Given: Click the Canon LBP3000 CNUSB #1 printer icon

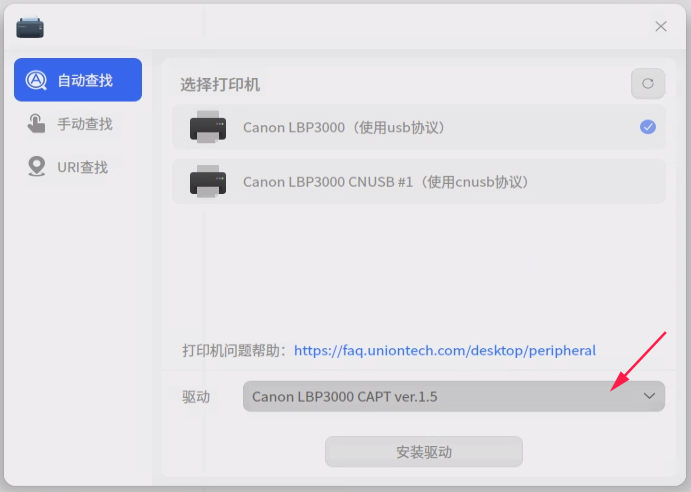Looking at the screenshot, I should pyautogui.click(x=208, y=181).
